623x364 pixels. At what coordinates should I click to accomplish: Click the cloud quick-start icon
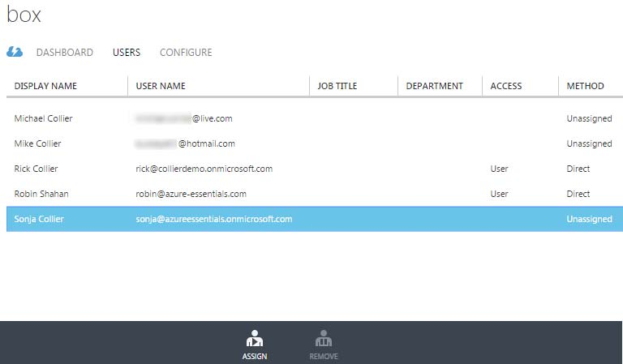15,53
